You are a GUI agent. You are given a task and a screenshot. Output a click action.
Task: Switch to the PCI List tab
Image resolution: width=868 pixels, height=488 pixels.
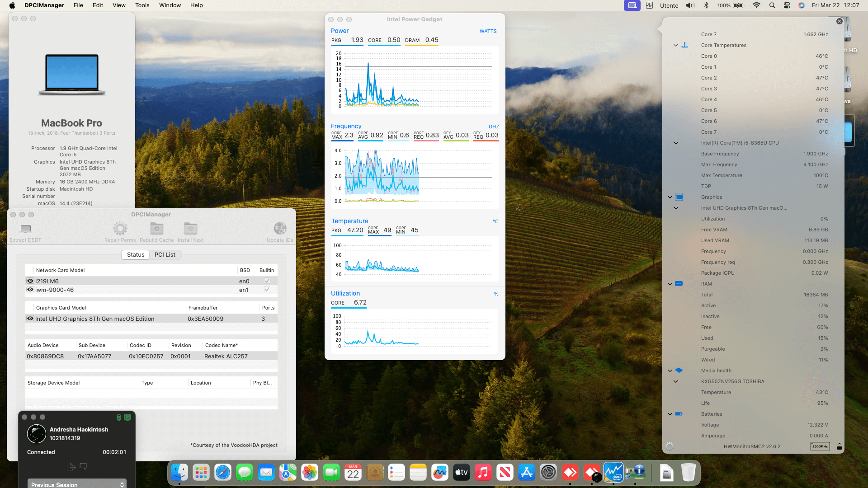coord(165,254)
